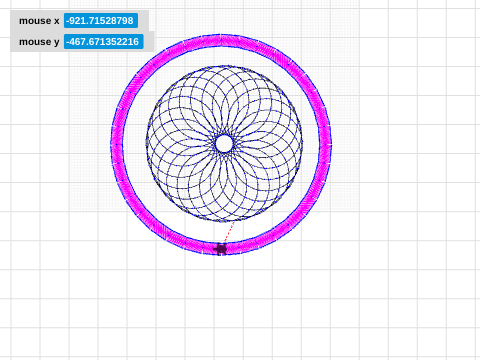Click the dark purple turtle sprite
This screenshot has width=480, height=360.
click(220, 249)
